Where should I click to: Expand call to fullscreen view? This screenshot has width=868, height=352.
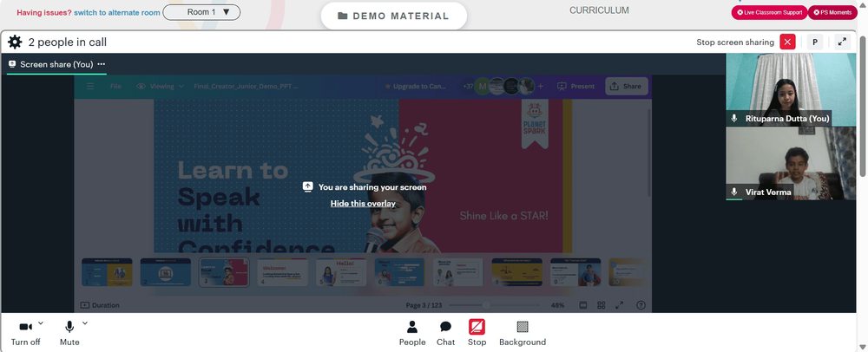[842, 42]
